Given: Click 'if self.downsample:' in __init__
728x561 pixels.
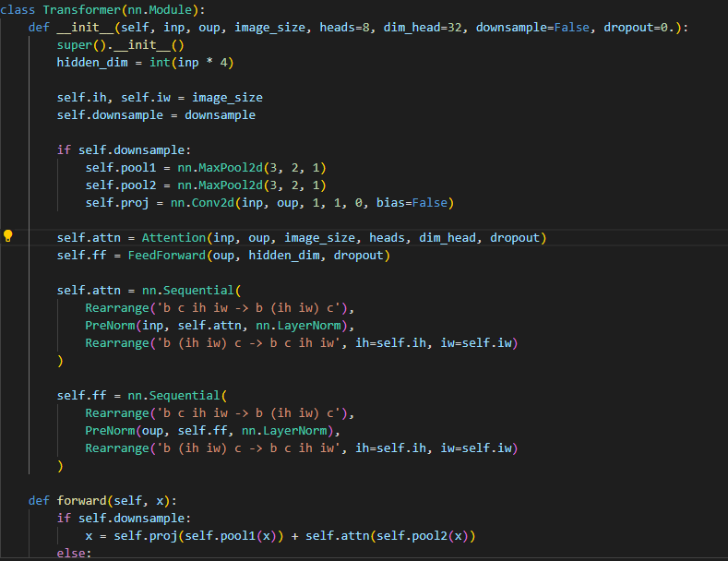Looking at the screenshot, I should pyautogui.click(x=124, y=150).
